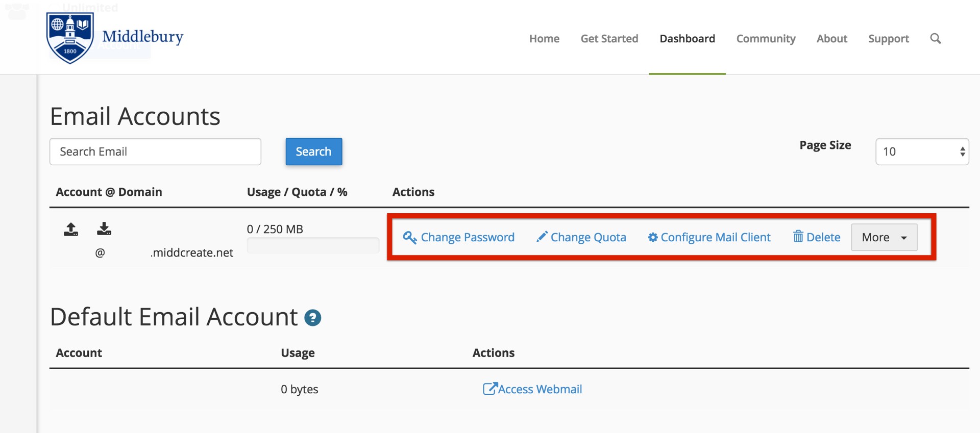The height and width of the screenshot is (433, 980).
Task: Focus the Search Email text field
Action: click(155, 151)
